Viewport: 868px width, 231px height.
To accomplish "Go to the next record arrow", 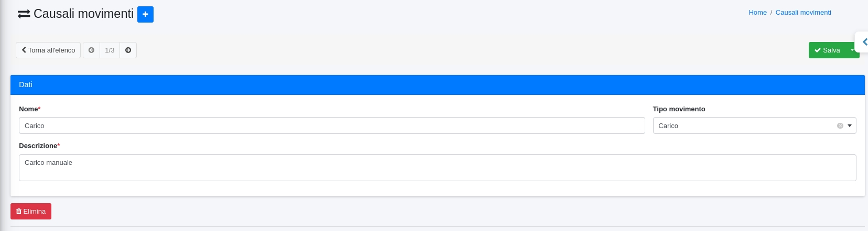I will click(128, 50).
